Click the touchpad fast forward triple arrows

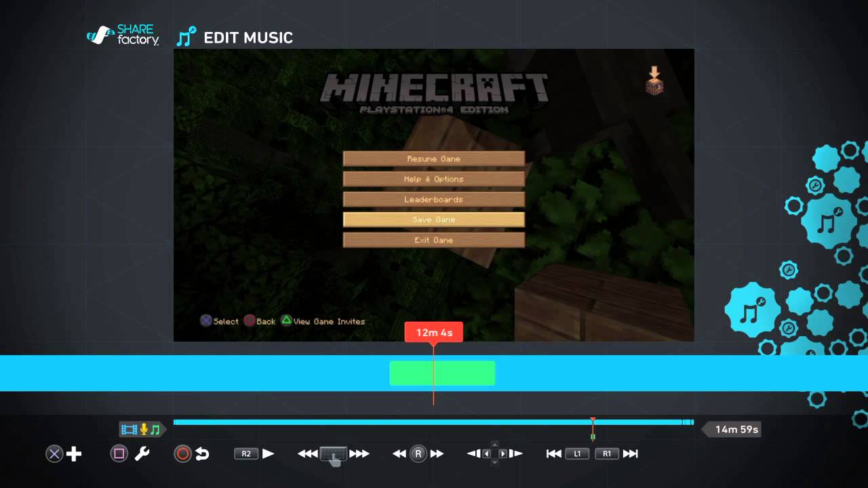[359, 454]
